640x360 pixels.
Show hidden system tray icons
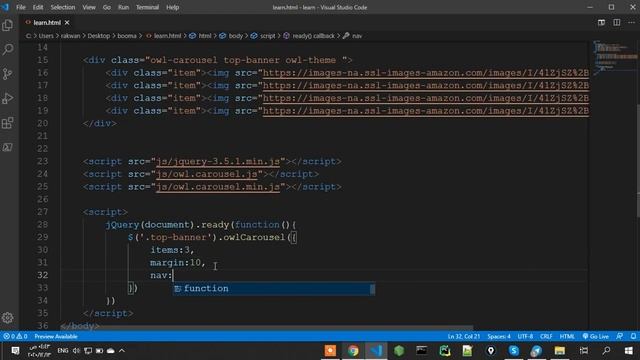(x=122, y=351)
